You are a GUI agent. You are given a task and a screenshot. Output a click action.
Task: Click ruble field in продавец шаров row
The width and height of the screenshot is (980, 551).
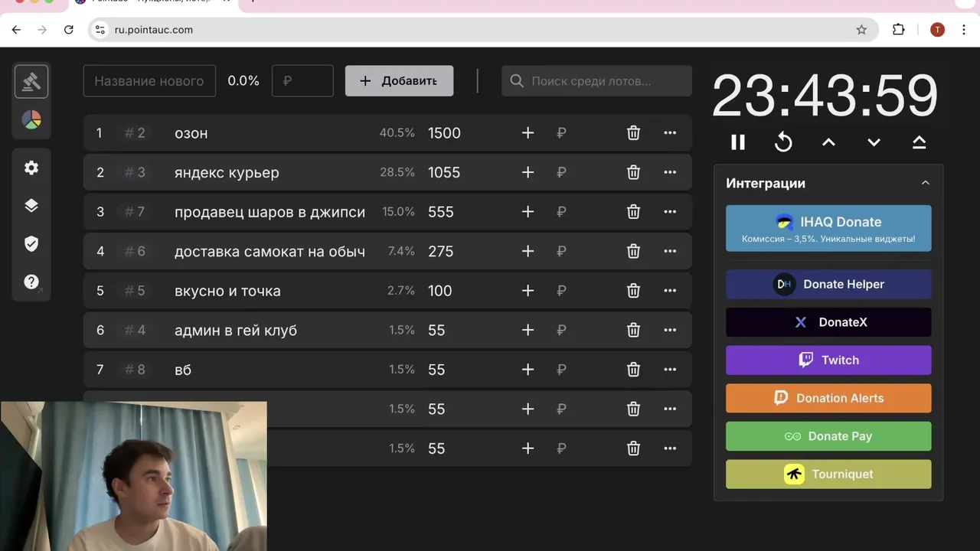(x=561, y=212)
